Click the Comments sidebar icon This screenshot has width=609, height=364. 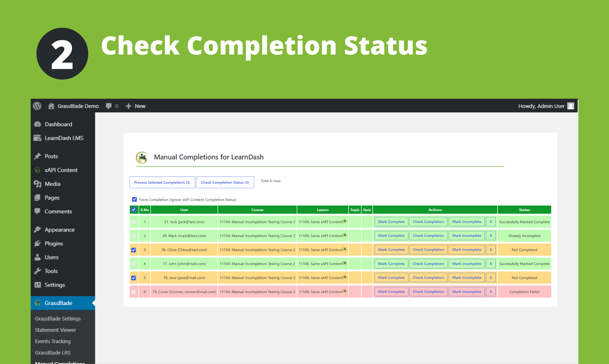click(38, 211)
